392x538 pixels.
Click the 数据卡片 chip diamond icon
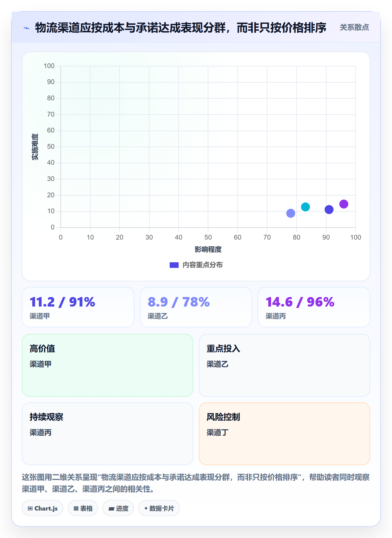coord(146,508)
